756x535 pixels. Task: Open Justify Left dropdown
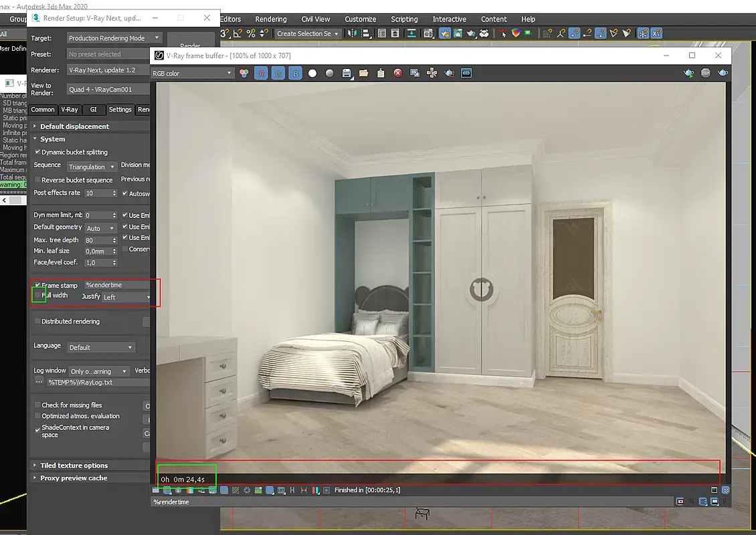coord(126,297)
